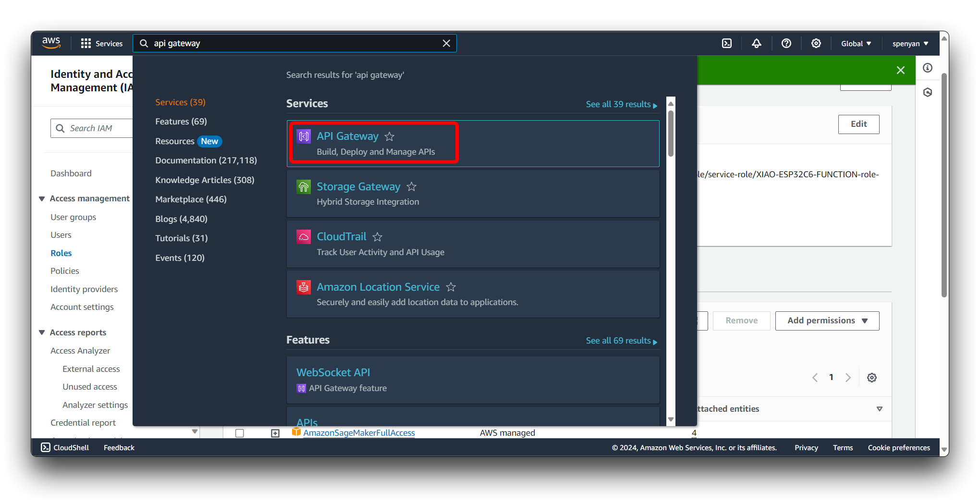
Task: Open Analyzer settings in sidebar
Action: tap(95, 405)
